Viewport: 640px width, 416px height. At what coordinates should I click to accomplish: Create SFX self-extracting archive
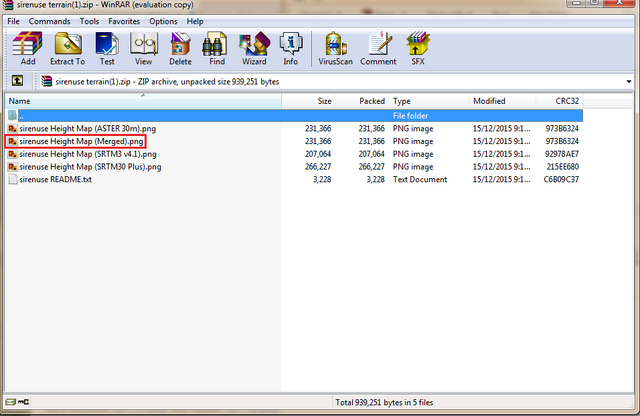pos(418,49)
